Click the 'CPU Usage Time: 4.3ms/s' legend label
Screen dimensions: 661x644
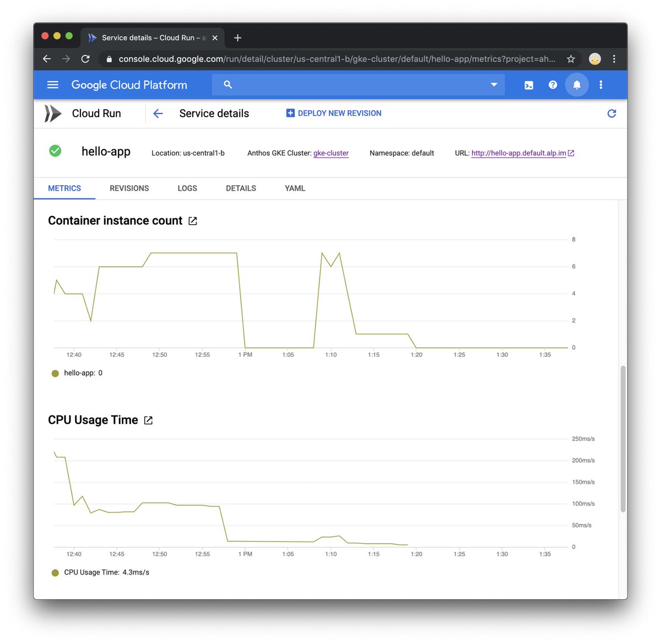pos(106,572)
